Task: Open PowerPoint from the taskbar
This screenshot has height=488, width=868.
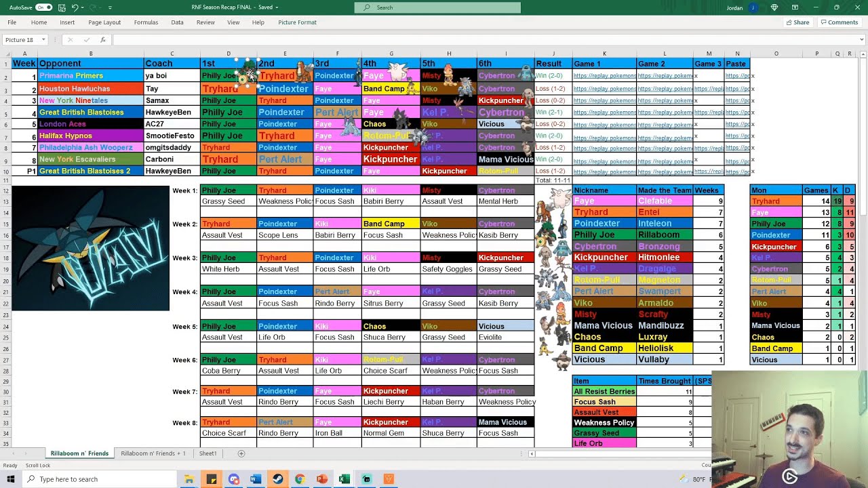Action: [x=322, y=479]
